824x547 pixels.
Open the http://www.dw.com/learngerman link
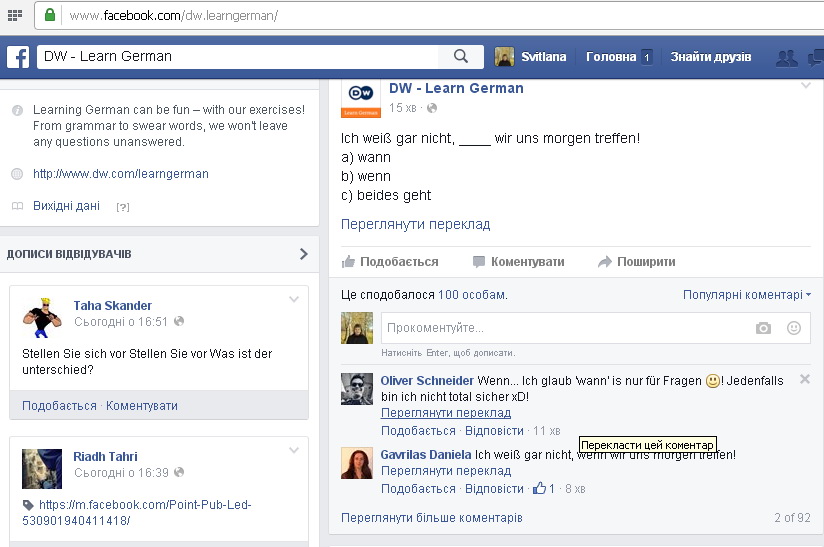121,174
